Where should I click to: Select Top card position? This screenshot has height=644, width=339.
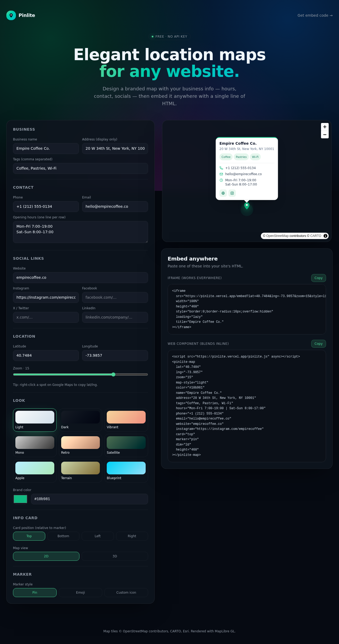(x=29, y=536)
